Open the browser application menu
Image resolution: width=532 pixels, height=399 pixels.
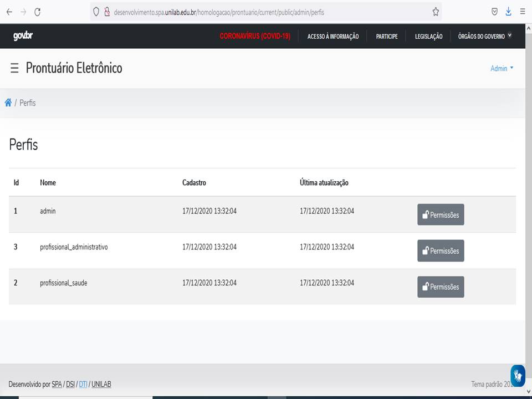(523, 12)
